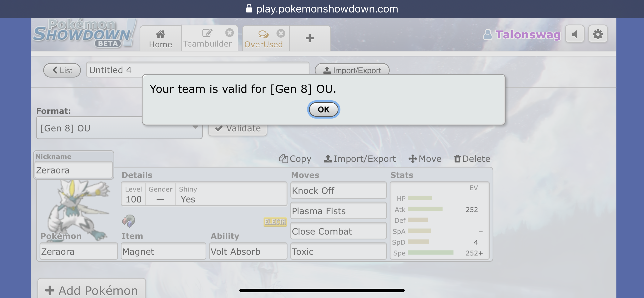Open Talonswag user profile
Image resolution: width=644 pixels, height=298 pixels.
522,35
